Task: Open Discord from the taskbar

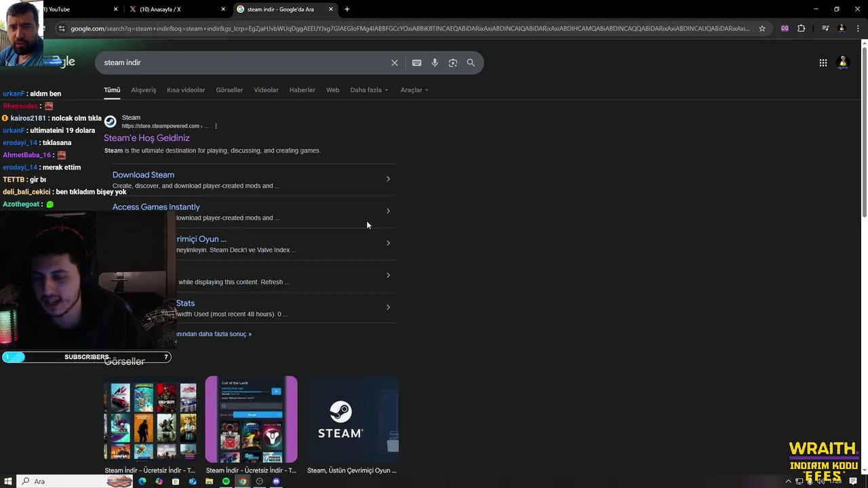Action: pos(276,481)
